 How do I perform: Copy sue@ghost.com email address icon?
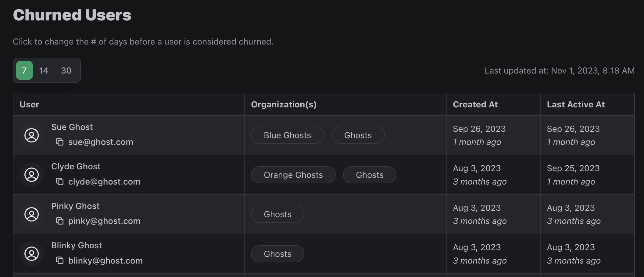[x=60, y=142]
